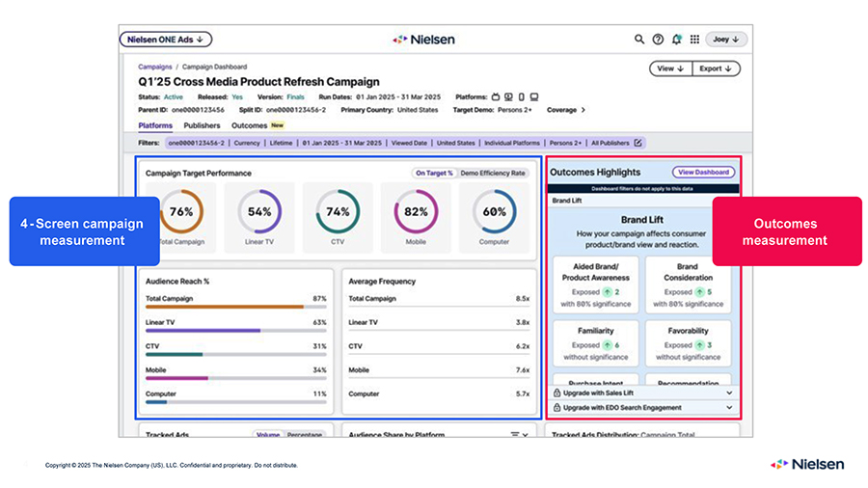The width and height of the screenshot is (868, 488).
Task: Open the Nielsen ONE Ads dropdown
Action: (x=166, y=40)
